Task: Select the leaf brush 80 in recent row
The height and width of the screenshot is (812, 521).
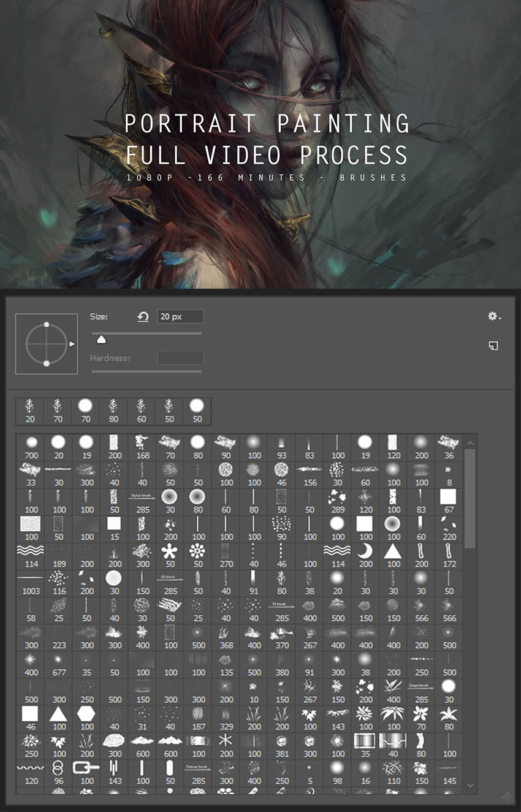Action: pyautogui.click(x=113, y=411)
